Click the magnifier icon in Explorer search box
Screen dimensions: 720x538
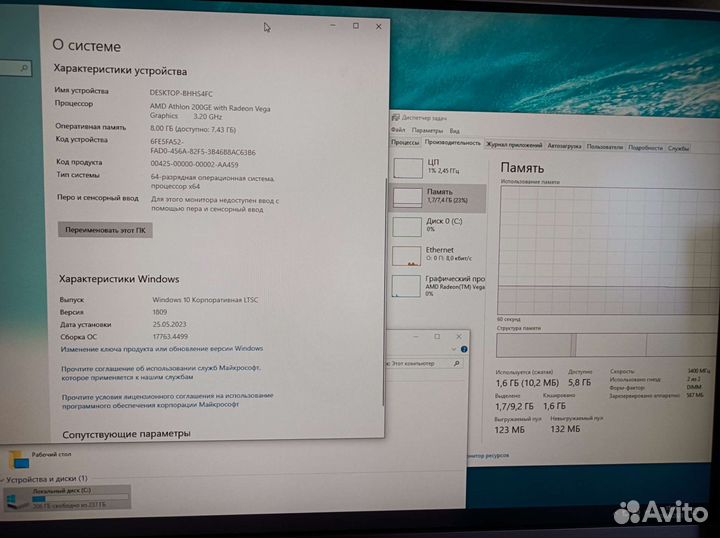click(456, 364)
